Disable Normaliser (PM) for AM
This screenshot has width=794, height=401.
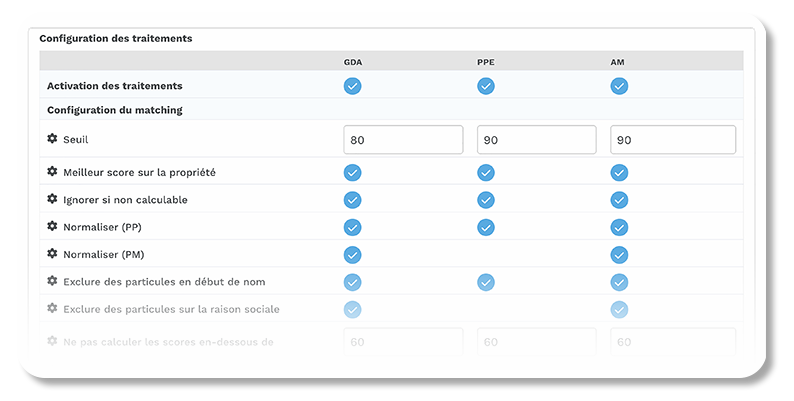pyautogui.click(x=619, y=254)
